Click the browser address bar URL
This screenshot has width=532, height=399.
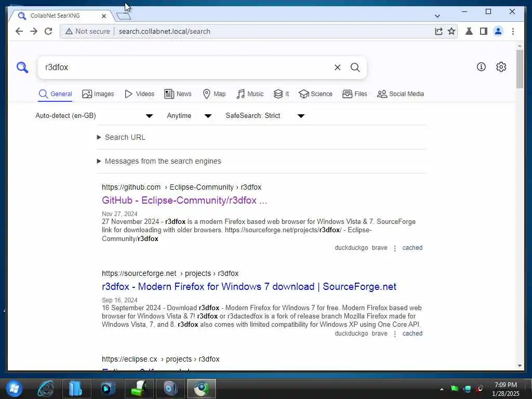click(x=165, y=31)
